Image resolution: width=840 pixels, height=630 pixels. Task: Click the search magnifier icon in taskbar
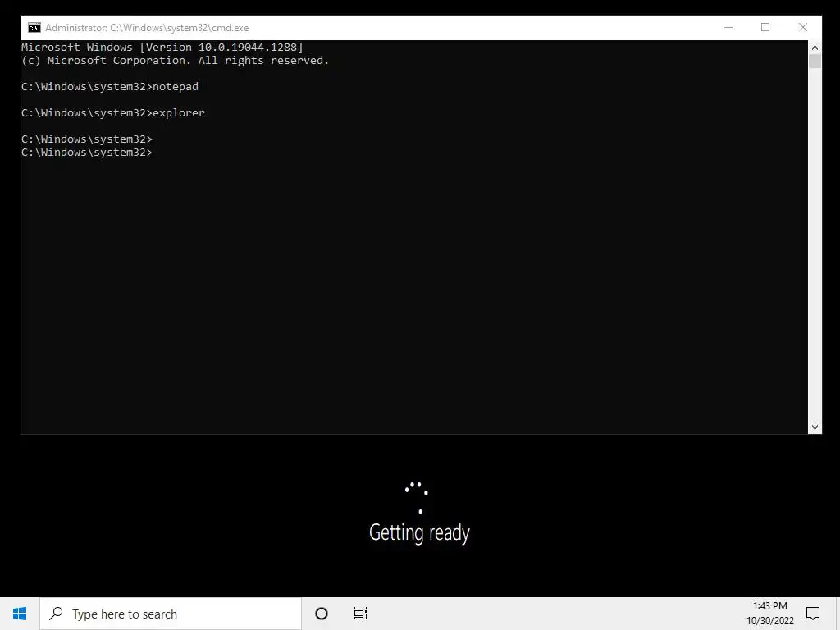56,614
